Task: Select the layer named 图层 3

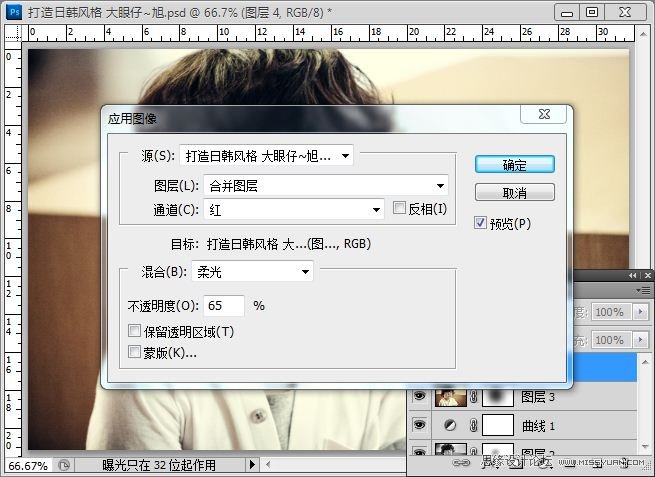Action: (x=538, y=397)
